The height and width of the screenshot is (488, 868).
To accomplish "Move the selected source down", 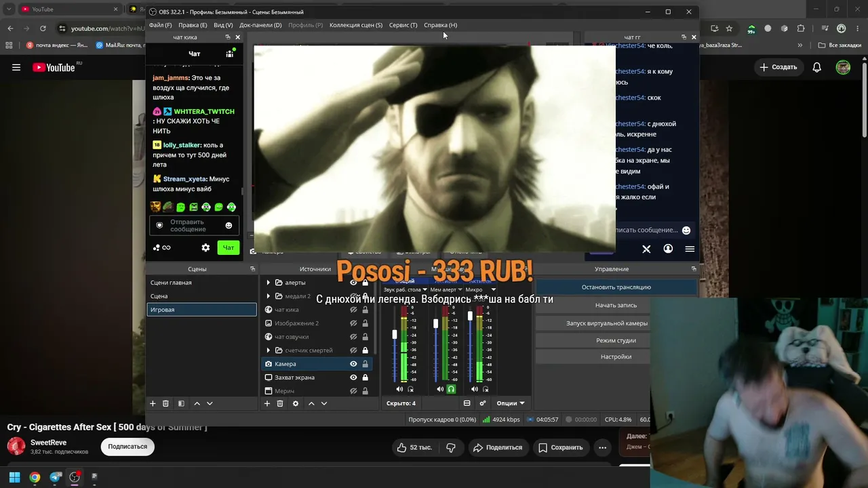I will click(x=324, y=403).
